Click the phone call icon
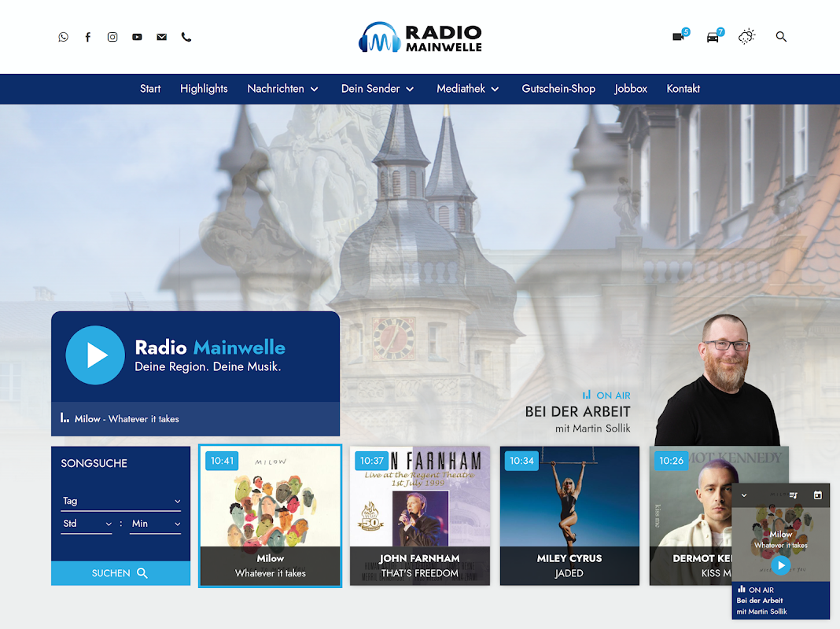Image resolution: width=840 pixels, height=629 pixels. coord(186,37)
